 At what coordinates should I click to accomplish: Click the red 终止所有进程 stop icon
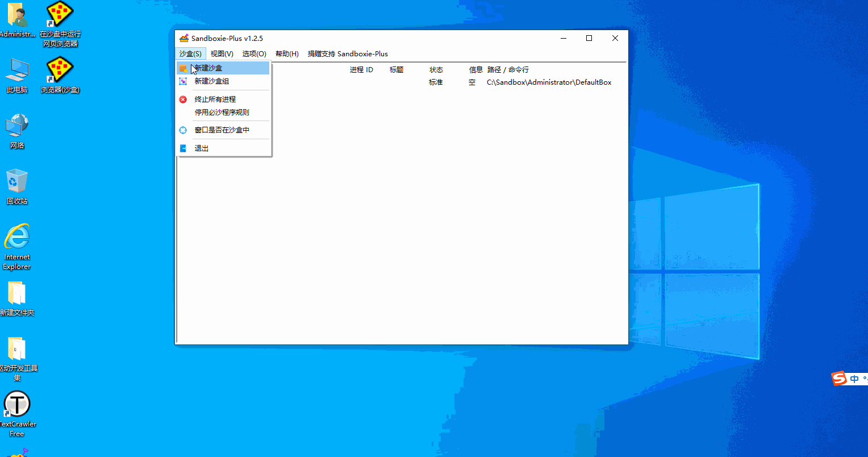tap(183, 99)
